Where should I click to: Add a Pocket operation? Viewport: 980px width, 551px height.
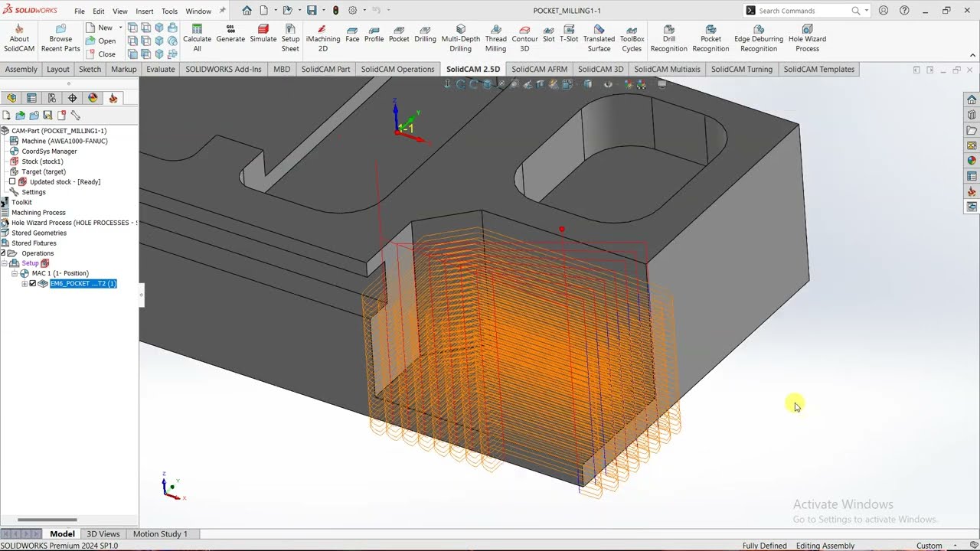399,34
